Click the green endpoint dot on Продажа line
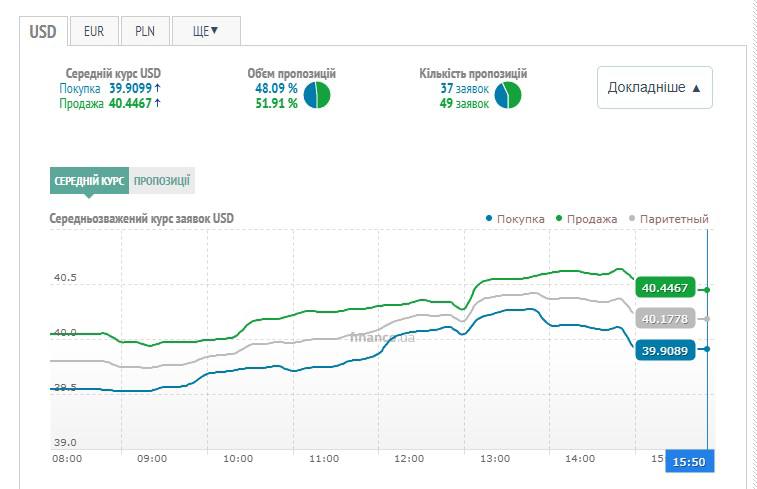The height and width of the screenshot is (489, 757). pyautogui.click(x=707, y=290)
